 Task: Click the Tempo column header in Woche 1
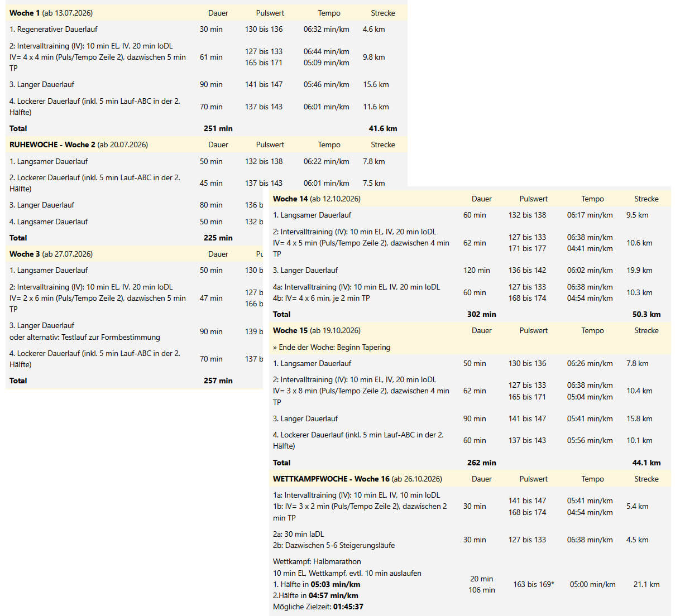point(329,13)
